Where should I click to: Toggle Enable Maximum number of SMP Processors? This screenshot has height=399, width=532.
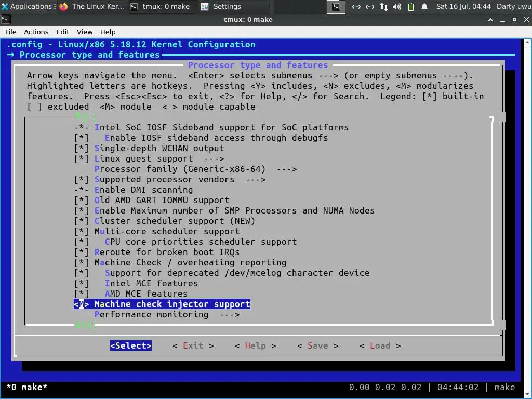point(224,211)
